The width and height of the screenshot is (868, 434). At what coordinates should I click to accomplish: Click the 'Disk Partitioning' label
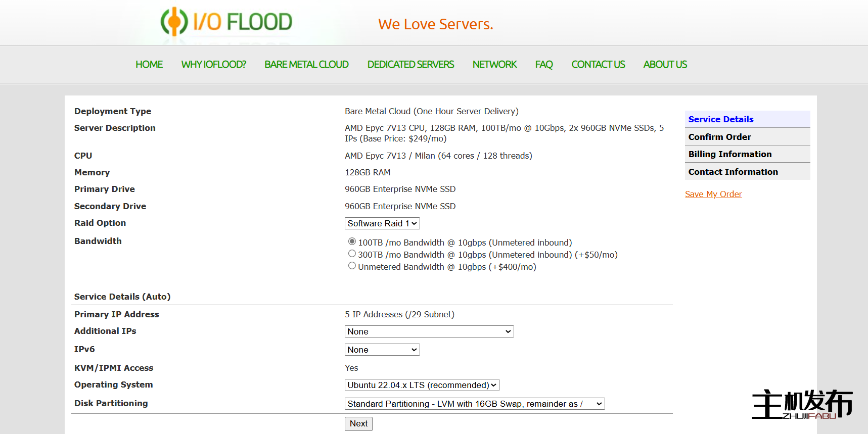pyautogui.click(x=111, y=403)
